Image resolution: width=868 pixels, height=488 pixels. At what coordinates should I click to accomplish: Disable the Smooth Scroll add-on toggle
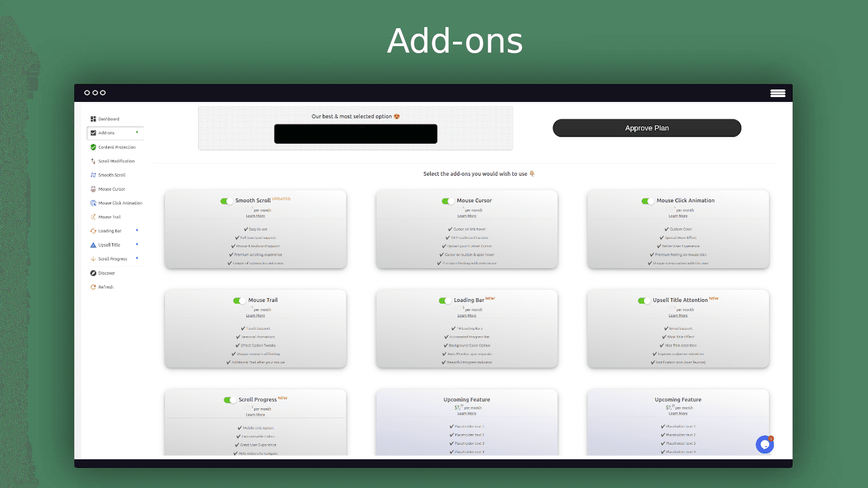226,200
